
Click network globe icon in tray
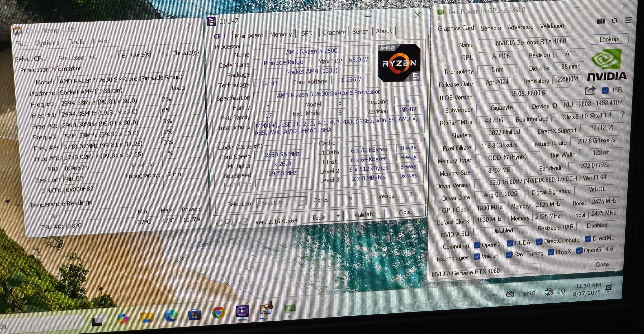click(x=549, y=292)
